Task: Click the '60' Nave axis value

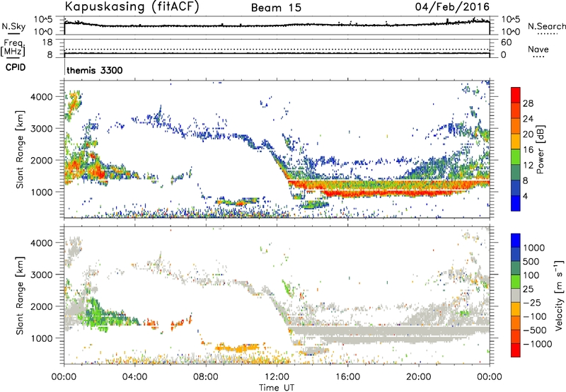Action: (x=506, y=42)
